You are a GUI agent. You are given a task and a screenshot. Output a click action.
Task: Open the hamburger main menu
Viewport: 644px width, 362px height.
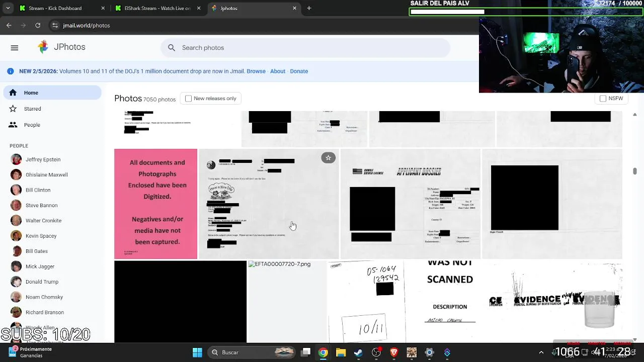(15, 48)
